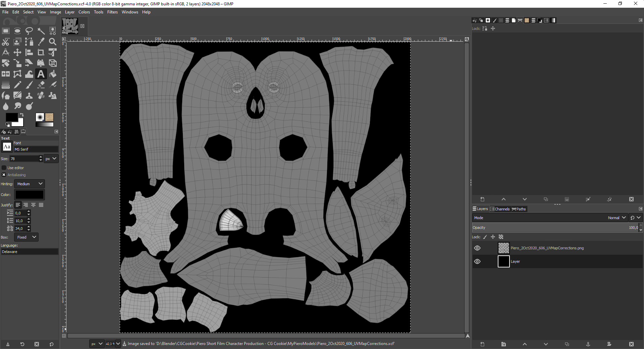Click the text Color swatch button

click(x=30, y=195)
